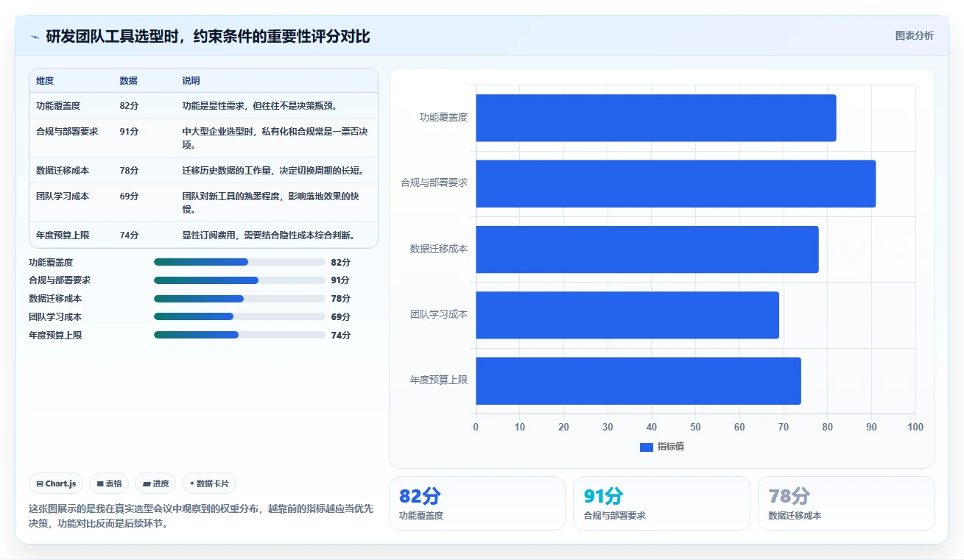Click the 数据 table column header
Viewport: 964px width, 560px height.
(128, 80)
